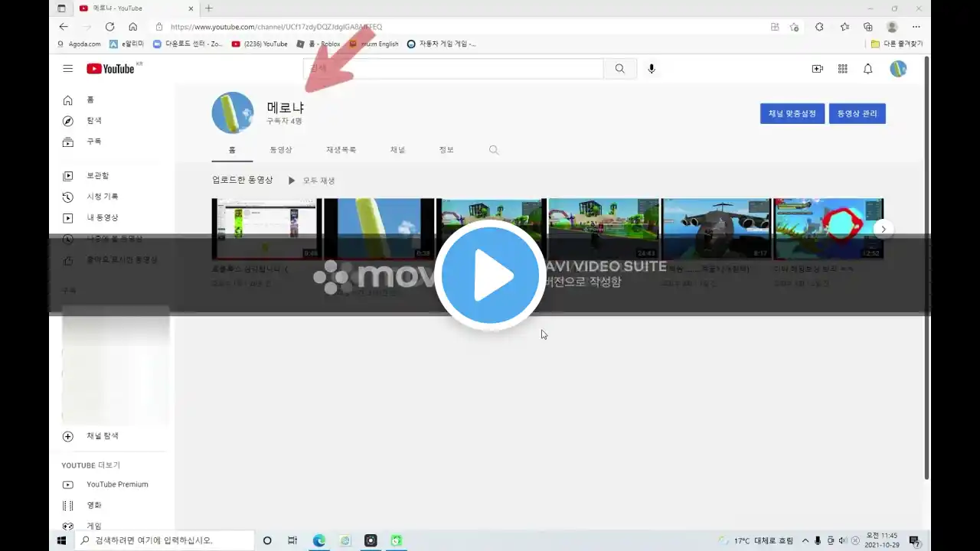Click the address bar URL
Screen dimensions: 980x551
pos(276,27)
